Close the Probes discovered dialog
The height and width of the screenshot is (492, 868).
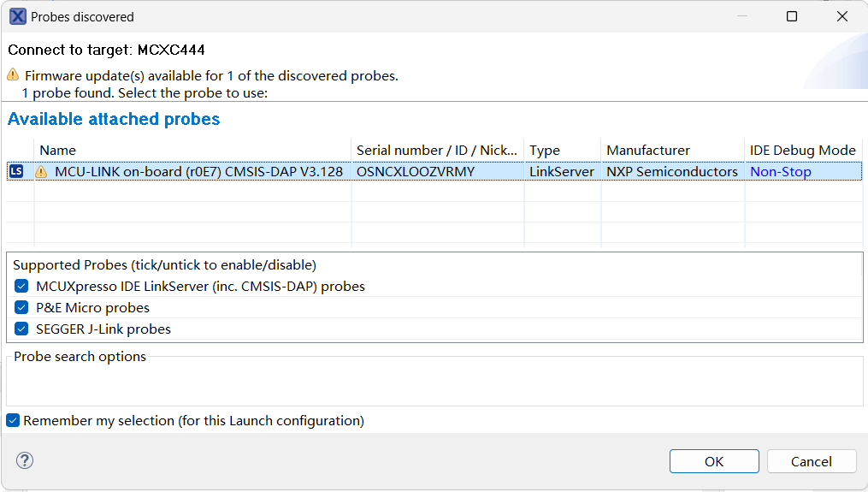pos(842,16)
